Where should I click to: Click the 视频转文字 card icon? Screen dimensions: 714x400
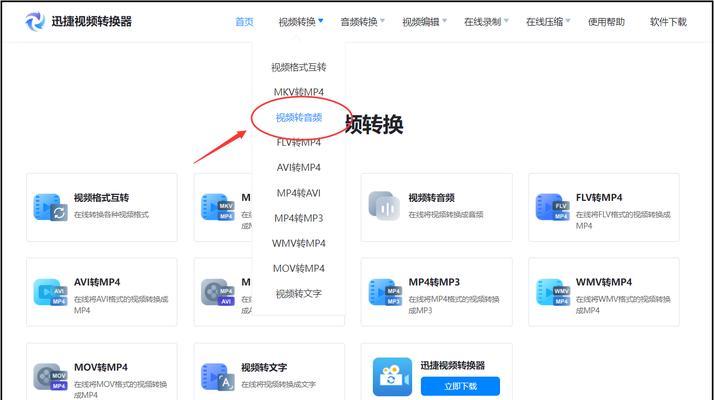point(218,377)
